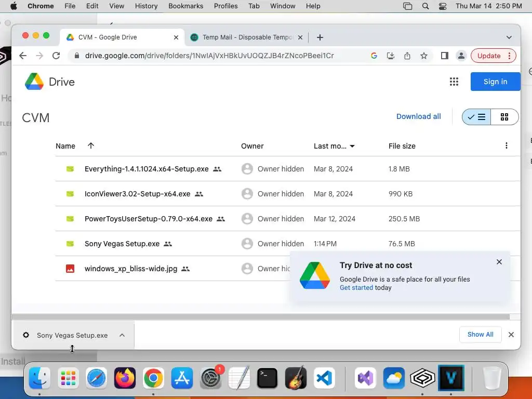Click the Download all button
532x399 pixels.
(x=418, y=116)
